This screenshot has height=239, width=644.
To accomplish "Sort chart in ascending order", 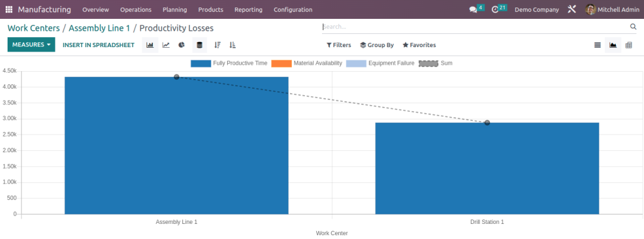I will 233,45.
